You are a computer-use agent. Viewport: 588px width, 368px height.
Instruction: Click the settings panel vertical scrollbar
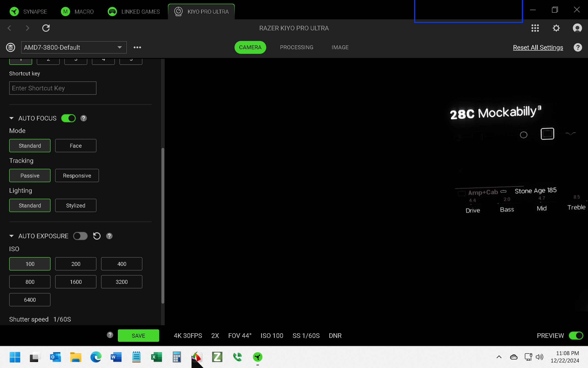click(163, 226)
